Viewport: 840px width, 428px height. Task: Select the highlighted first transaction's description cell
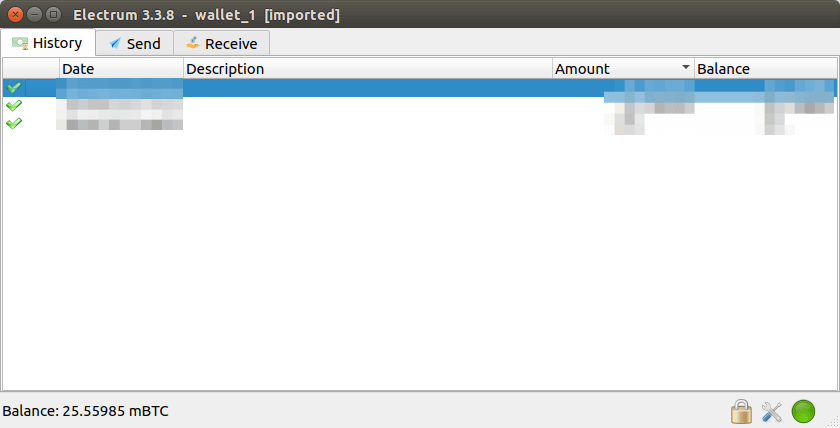(367, 88)
